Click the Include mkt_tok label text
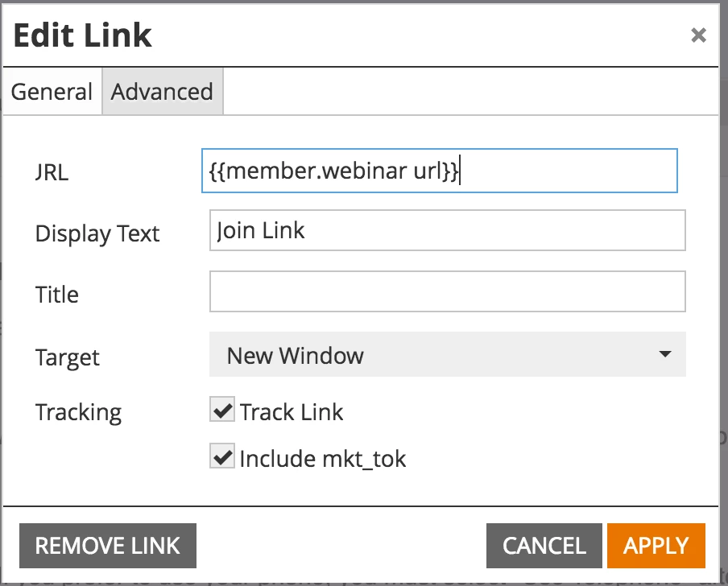The width and height of the screenshot is (728, 586). click(x=323, y=459)
